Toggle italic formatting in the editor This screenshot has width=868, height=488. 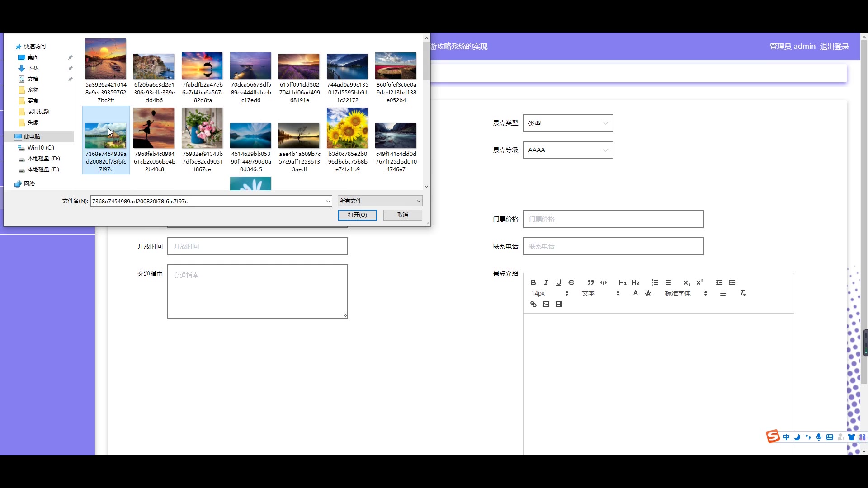[x=546, y=282]
